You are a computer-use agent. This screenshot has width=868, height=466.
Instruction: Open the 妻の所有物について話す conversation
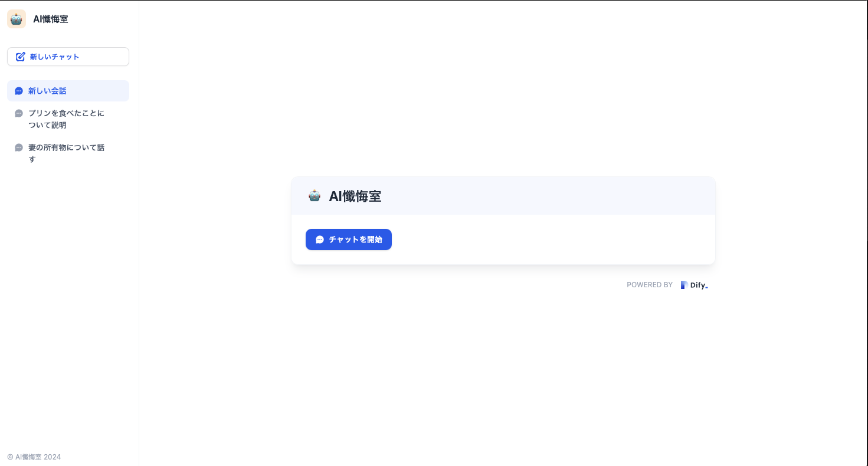tap(67, 153)
